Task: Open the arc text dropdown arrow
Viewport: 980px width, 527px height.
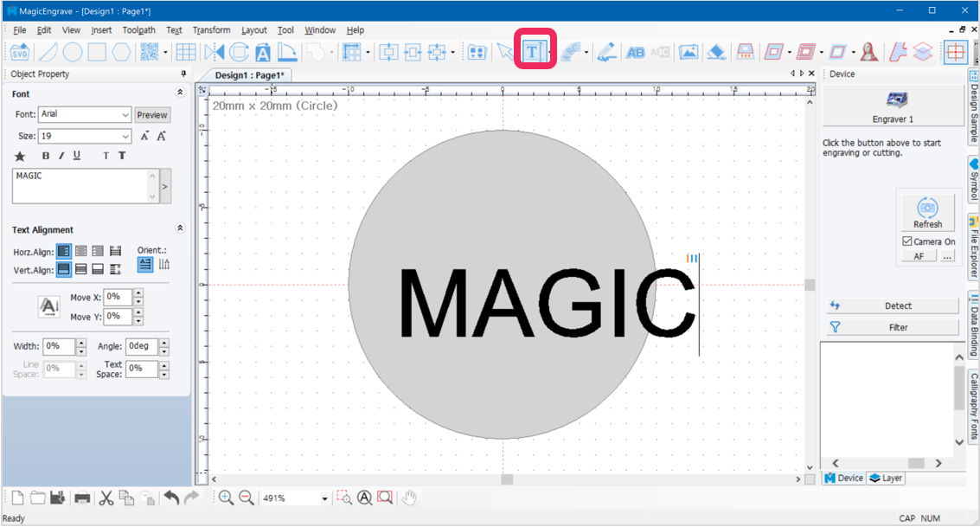Action: click(x=586, y=53)
